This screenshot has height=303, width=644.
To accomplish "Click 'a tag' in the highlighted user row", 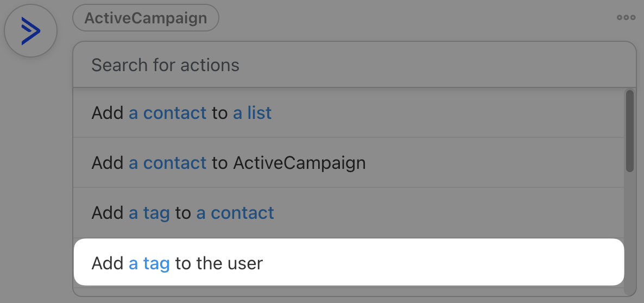I will 149,264.
